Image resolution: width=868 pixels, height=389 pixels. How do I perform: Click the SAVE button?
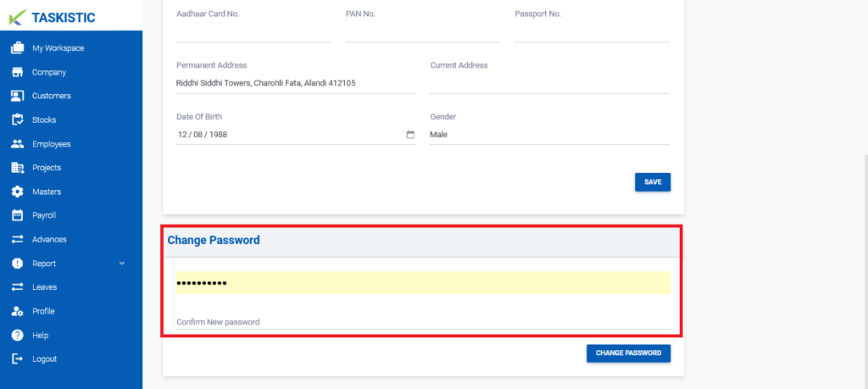point(653,182)
